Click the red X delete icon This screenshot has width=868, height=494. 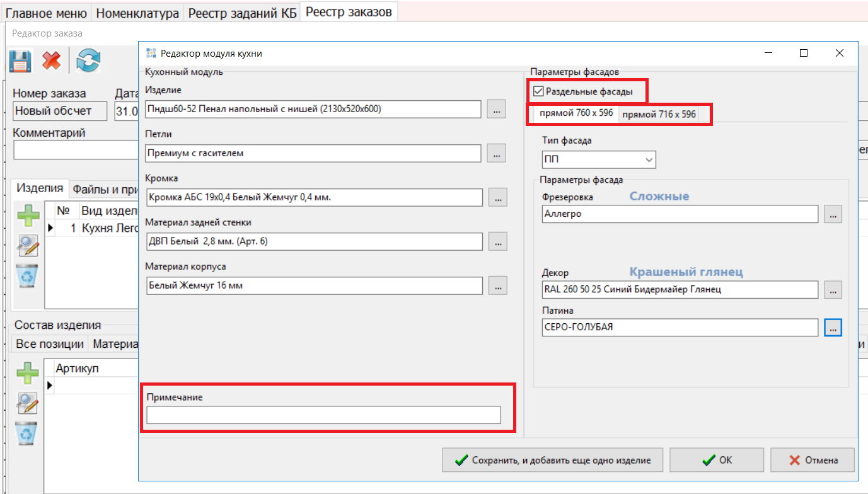(51, 61)
